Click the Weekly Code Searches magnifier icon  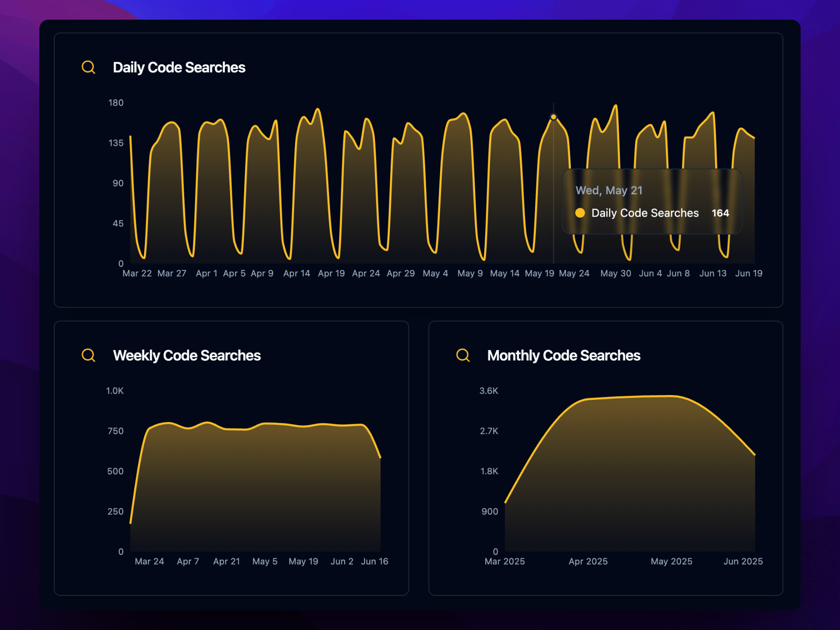click(x=88, y=355)
